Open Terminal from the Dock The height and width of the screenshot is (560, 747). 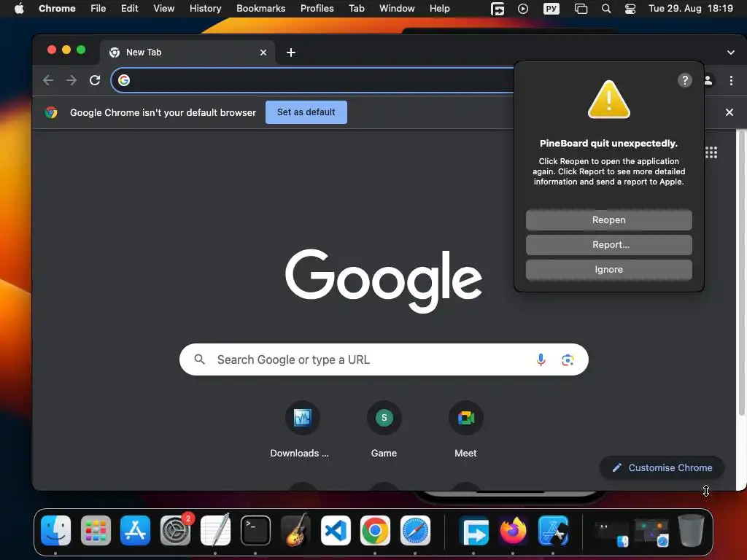255,530
